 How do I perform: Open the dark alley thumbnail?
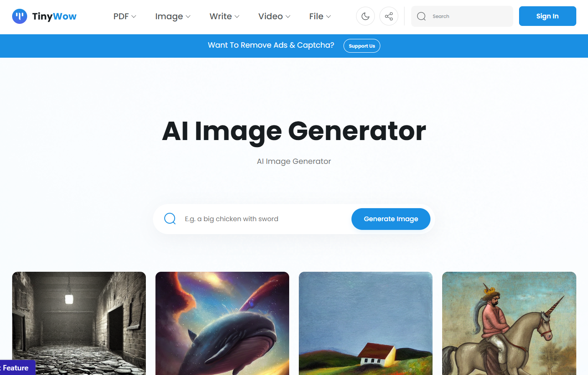[79, 323]
